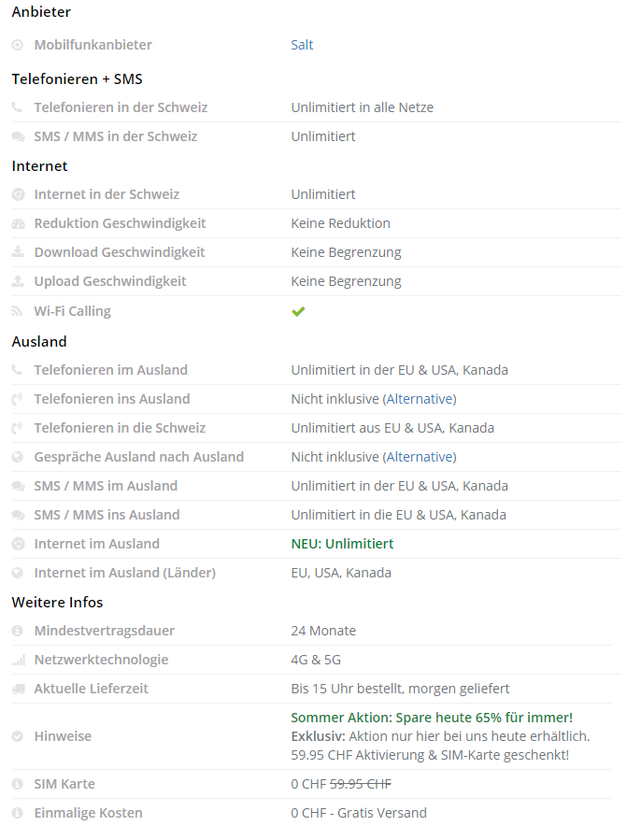Click the Sommer Aktion promotion text

[432, 718]
